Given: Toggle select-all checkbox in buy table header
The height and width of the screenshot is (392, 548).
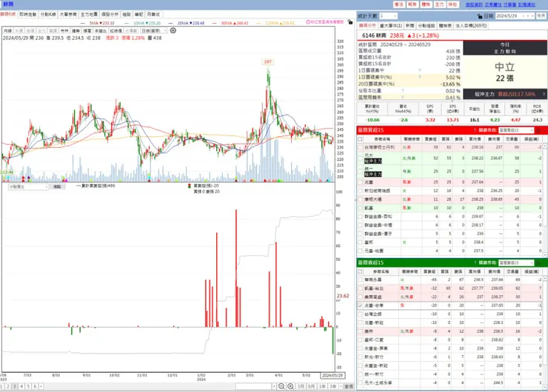Looking at the screenshot, I should tap(360, 139).
